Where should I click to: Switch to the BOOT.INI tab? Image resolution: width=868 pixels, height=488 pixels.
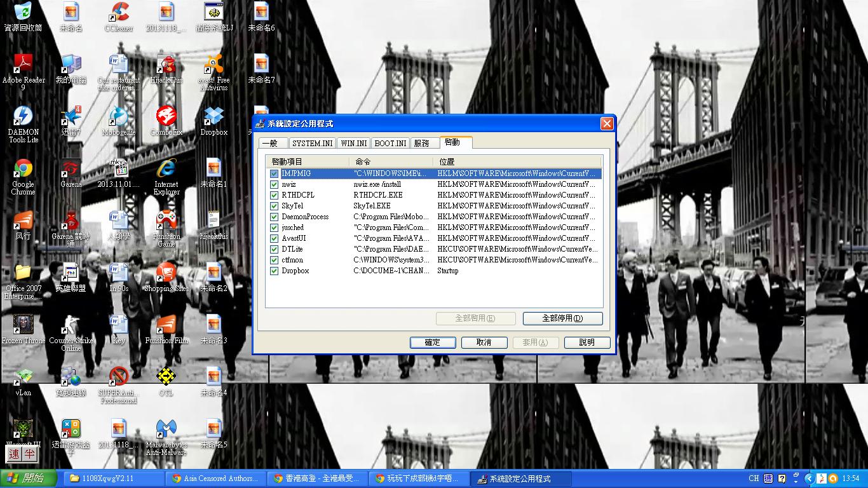[x=390, y=144]
